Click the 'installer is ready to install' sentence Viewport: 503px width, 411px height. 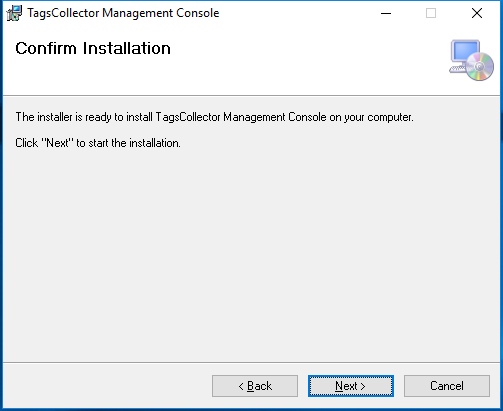point(214,117)
